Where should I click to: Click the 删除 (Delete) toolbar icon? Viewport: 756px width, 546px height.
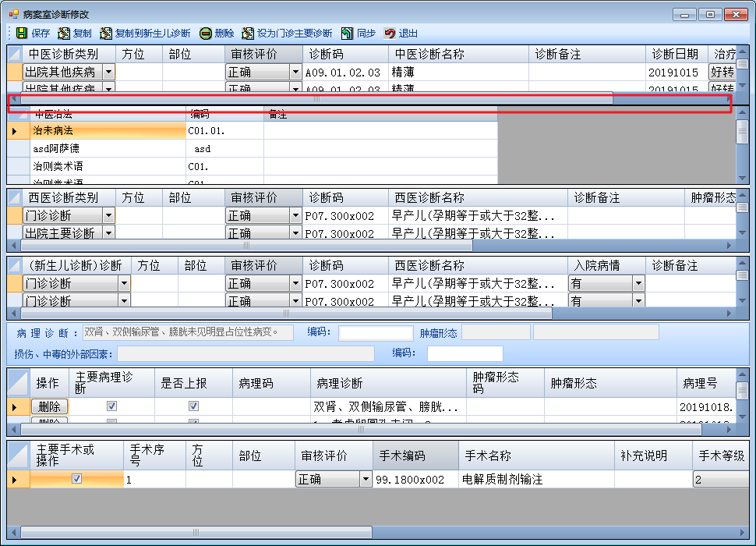pos(206,34)
